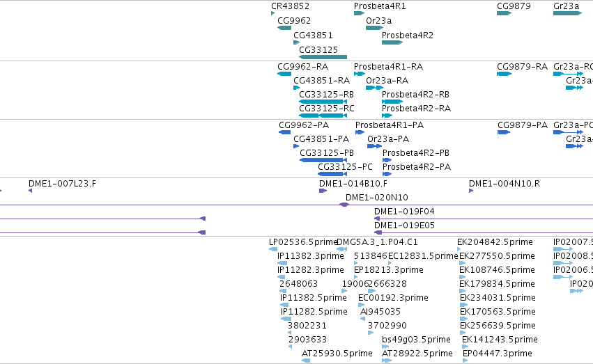Click the 2666328 EST label
593x364 pixels.
[387, 285]
